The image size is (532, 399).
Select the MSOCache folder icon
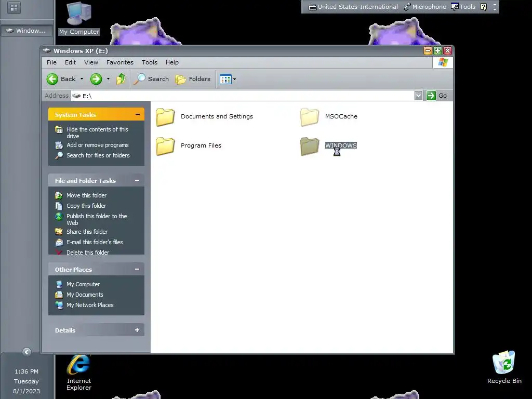[310, 117]
